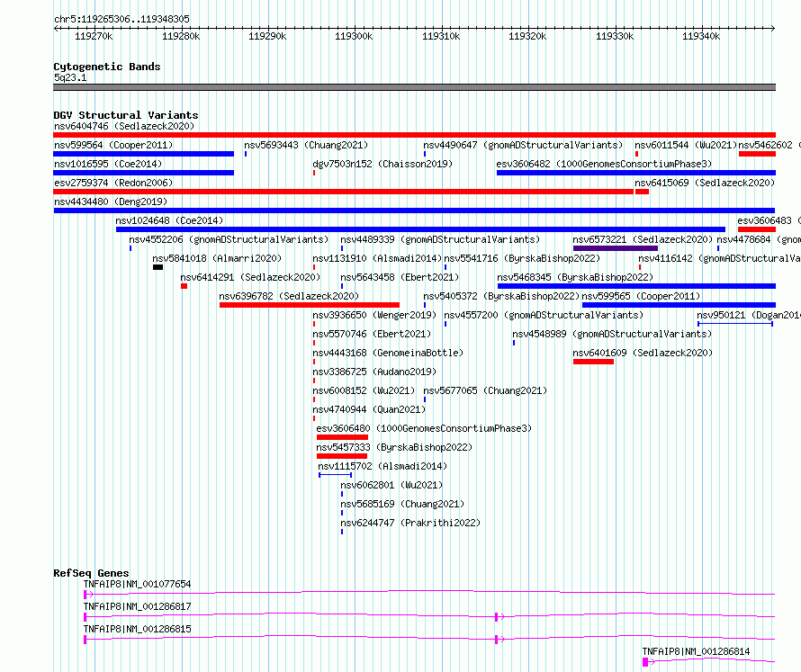
Task: Open nsv1131910 (Alsmadi2014) label
Action: pyautogui.click(x=377, y=258)
